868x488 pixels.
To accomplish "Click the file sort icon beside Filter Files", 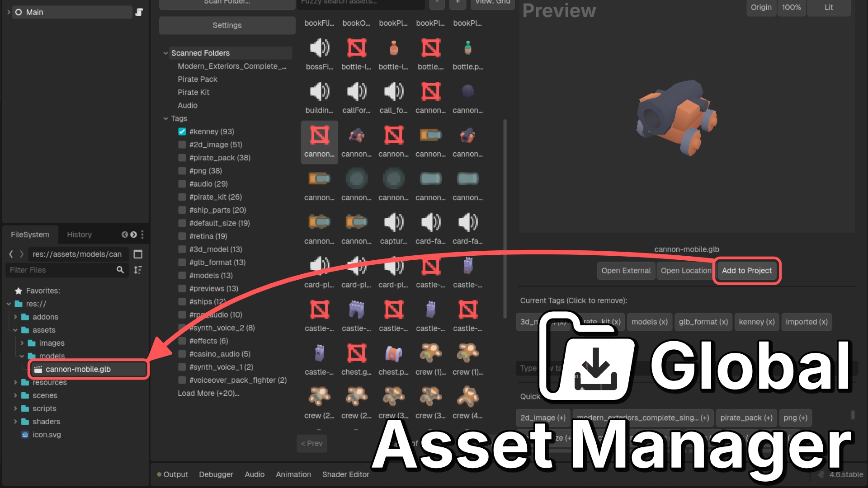I will click(x=138, y=270).
